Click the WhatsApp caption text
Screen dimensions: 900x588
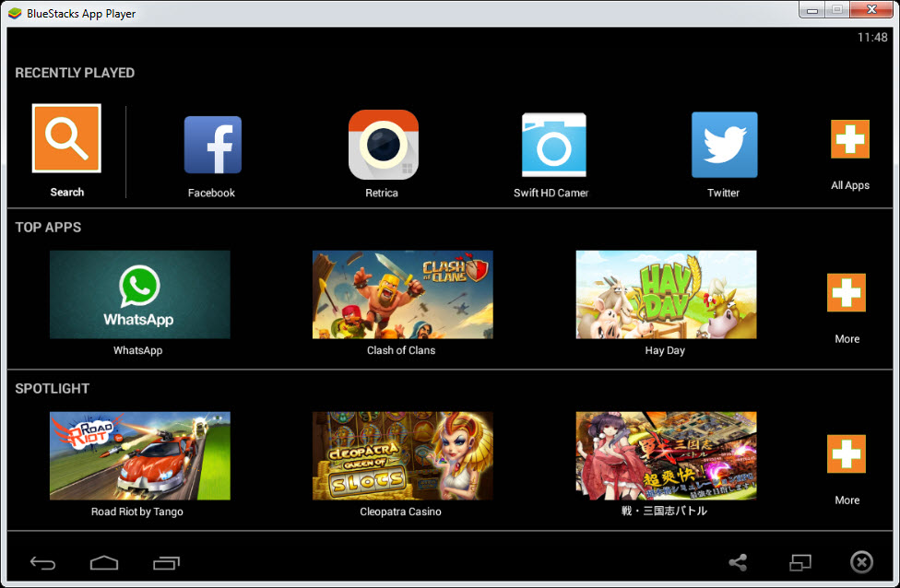pyautogui.click(x=137, y=350)
